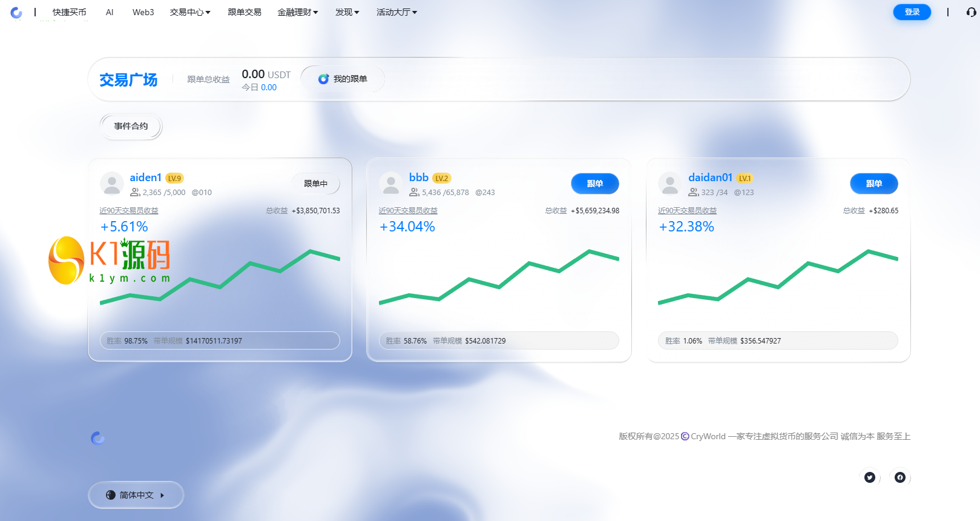Expand the 交易中心 dropdown menu
Image resolution: width=980 pixels, height=521 pixels.
click(x=190, y=12)
